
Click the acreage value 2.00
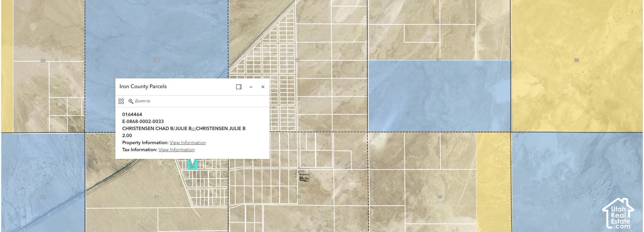[x=127, y=135]
